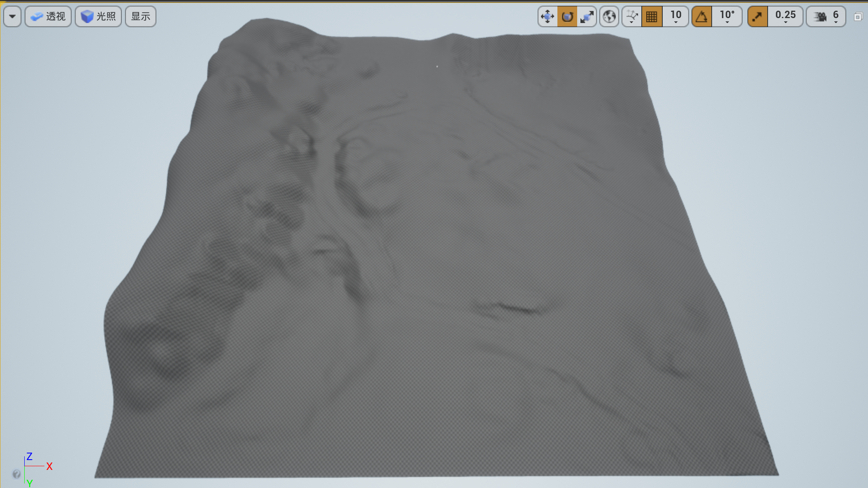Toggle scale snapping arrow button
The width and height of the screenshot is (868, 488).
point(757,16)
